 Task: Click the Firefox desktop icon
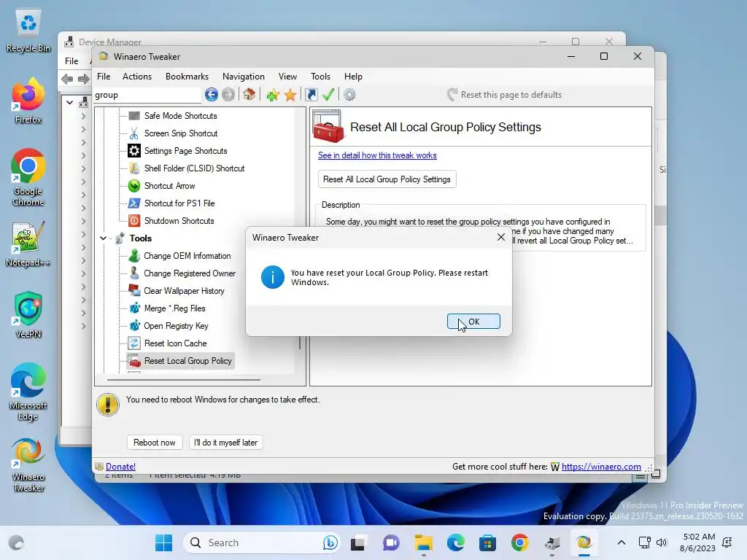pos(28,101)
